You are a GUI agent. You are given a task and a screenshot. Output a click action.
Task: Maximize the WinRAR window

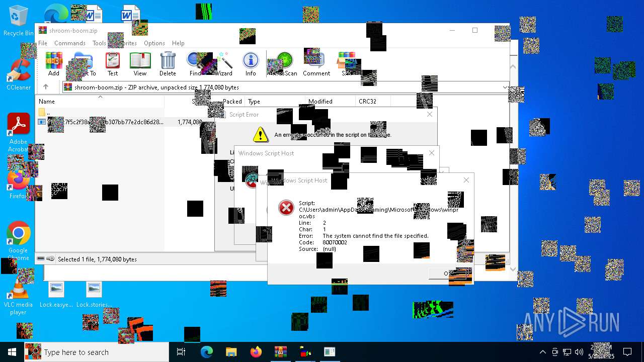(x=474, y=30)
